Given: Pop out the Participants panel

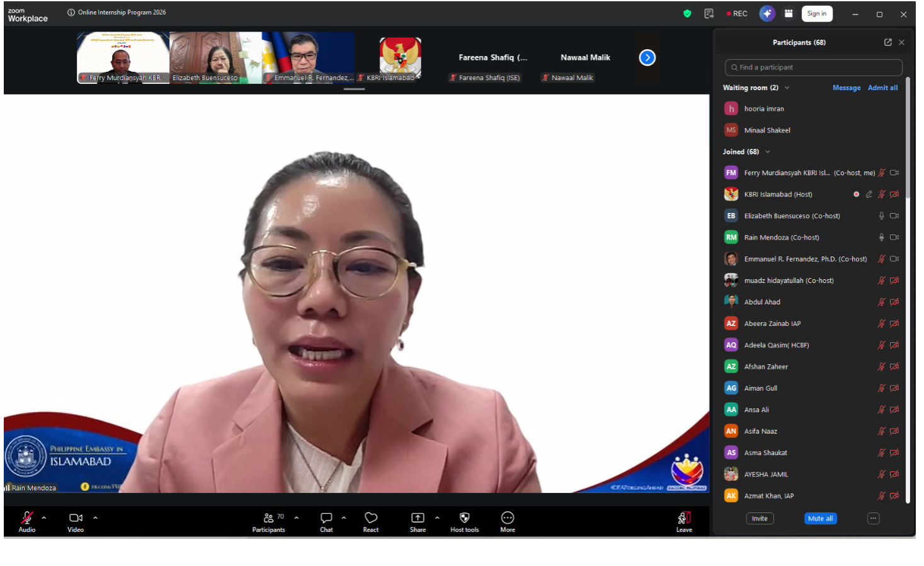Looking at the screenshot, I should [x=888, y=42].
